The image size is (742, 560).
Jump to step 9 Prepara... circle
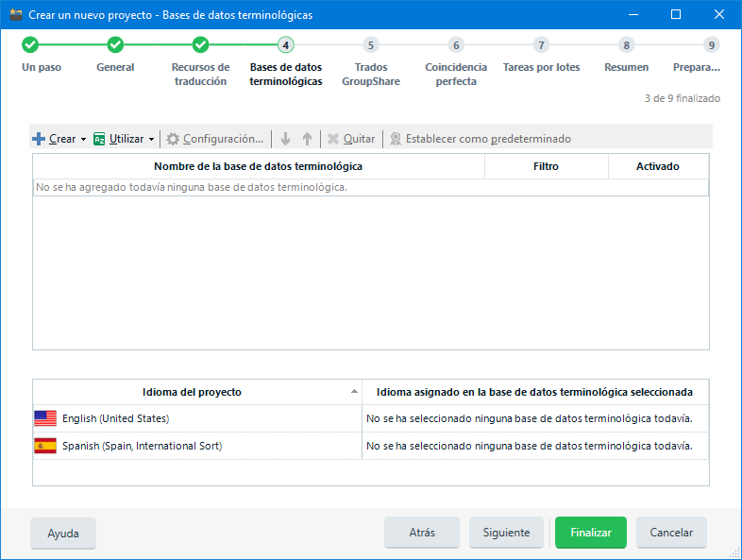pos(712,45)
